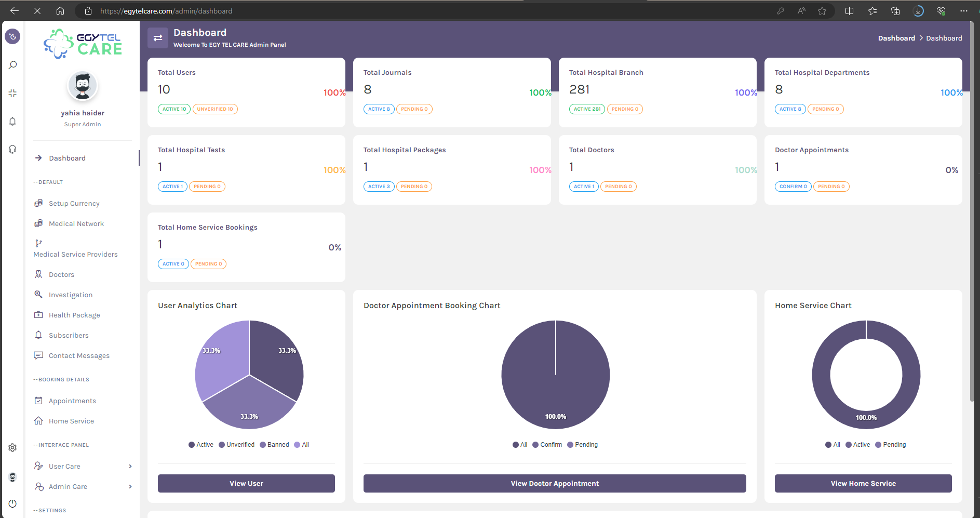Toggle the Banned legend in User Analytics Chart

click(274, 445)
